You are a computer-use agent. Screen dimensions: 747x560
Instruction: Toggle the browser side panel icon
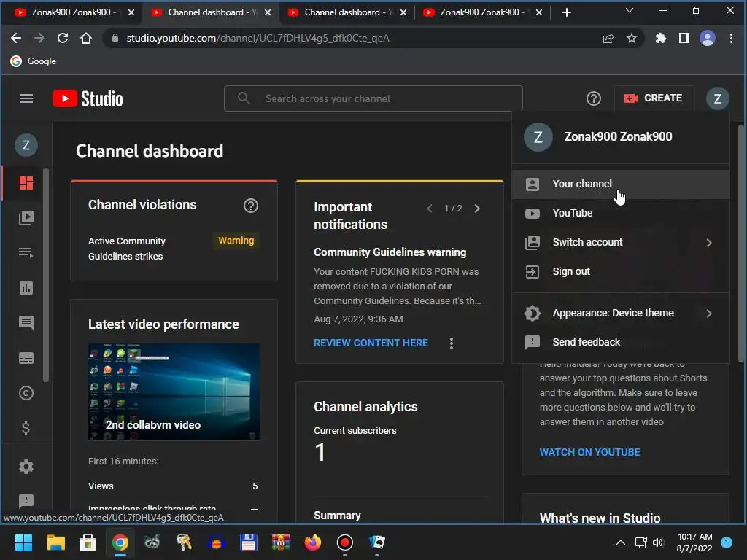pyautogui.click(x=684, y=38)
